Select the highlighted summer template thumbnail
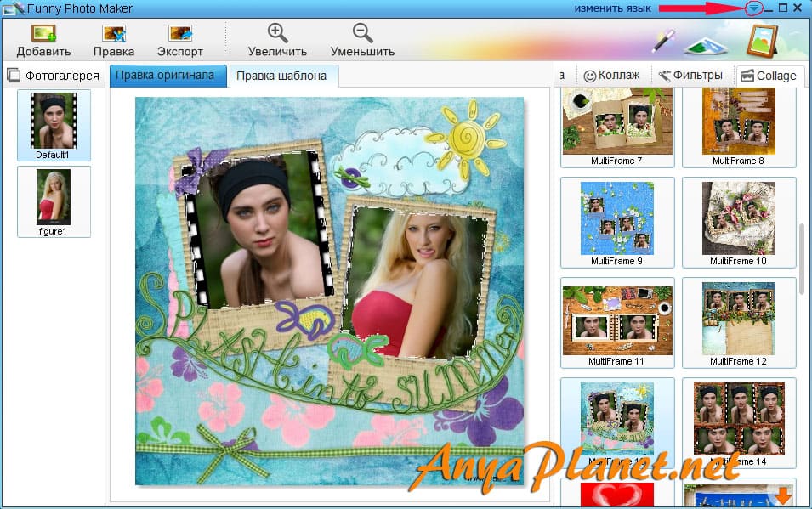The height and width of the screenshot is (509, 812). (617, 422)
